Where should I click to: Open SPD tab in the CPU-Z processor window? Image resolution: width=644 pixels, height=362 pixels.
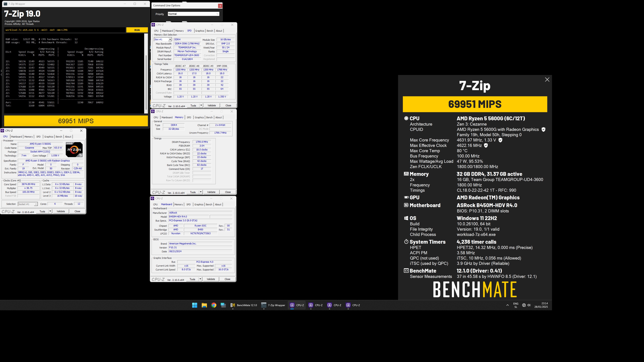(x=38, y=137)
